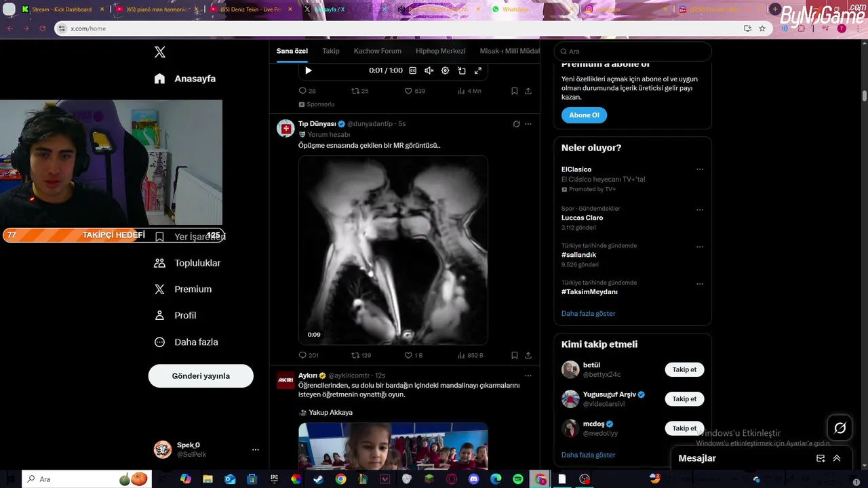The image size is (868, 488).
Task: Open the MR kissing video thumbnail
Action: [x=393, y=250]
